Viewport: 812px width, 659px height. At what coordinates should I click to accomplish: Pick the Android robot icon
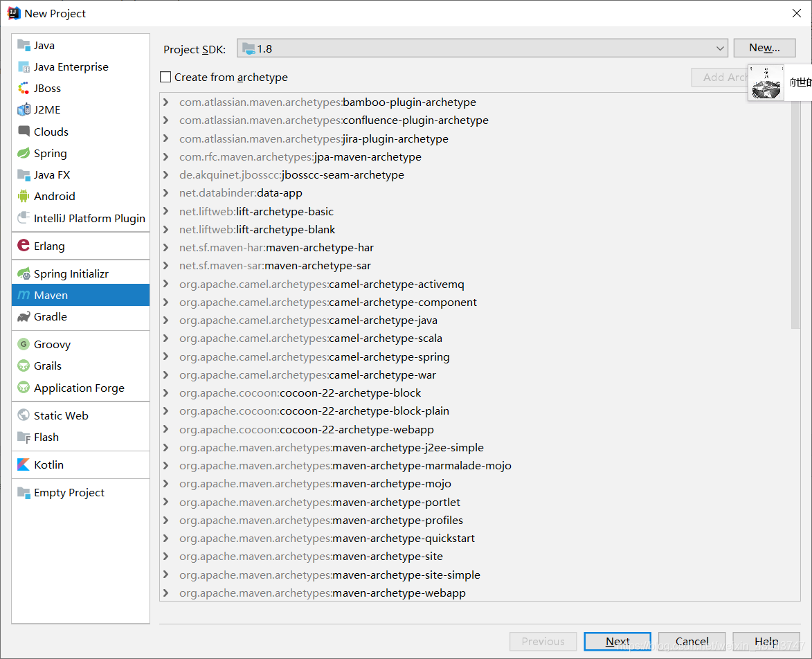[x=24, y=196]
